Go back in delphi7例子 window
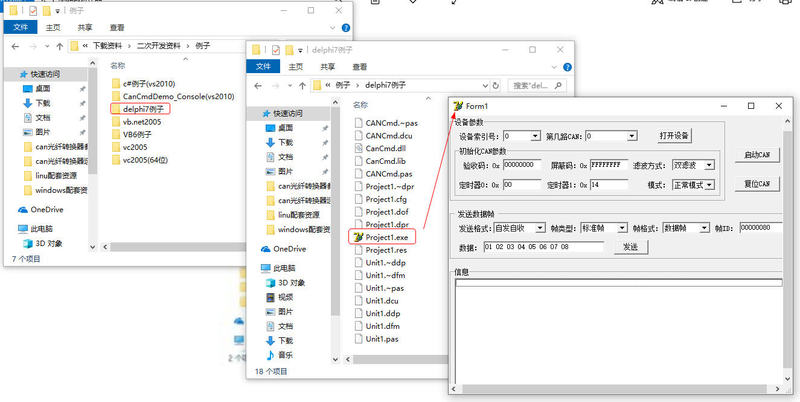800x402 pixels. [x=258, y=86]
